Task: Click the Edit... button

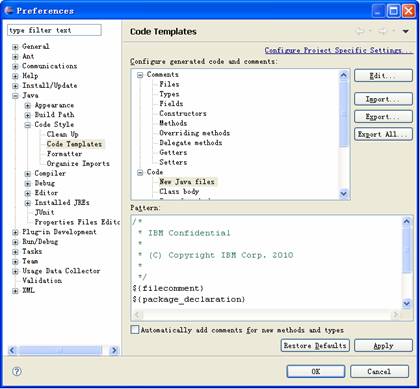Action: click(383, 76)
